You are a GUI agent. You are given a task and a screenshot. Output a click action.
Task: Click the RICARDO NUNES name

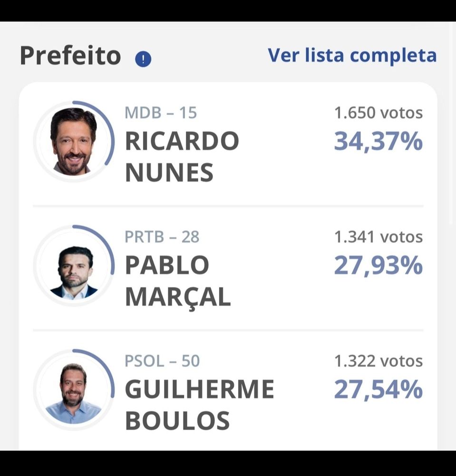pyautogui.click(x=182, y=157)
